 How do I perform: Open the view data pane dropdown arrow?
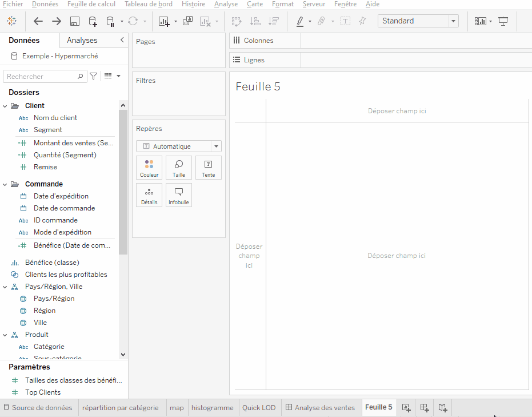click(118, 76)
